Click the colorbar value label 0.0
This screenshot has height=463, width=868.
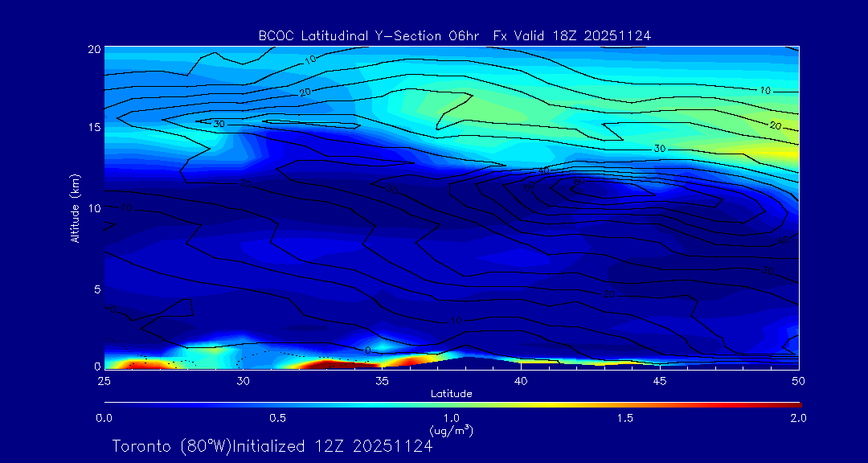click(x=104, y=418)
